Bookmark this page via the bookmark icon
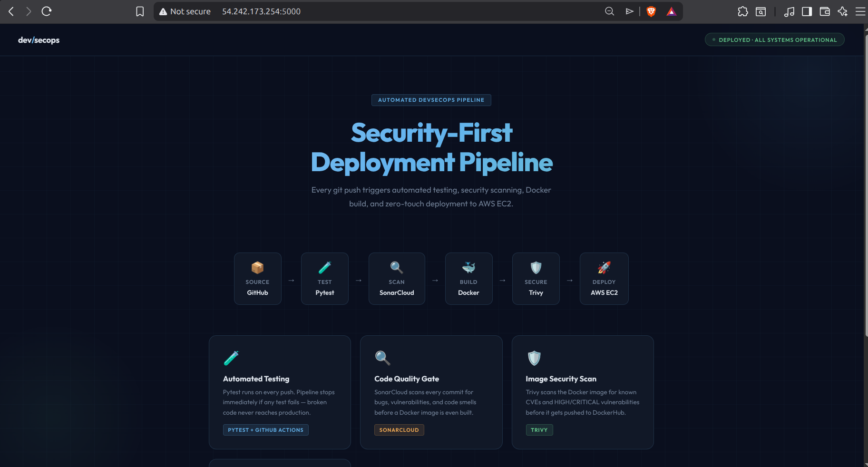 (x=140, y=11)
